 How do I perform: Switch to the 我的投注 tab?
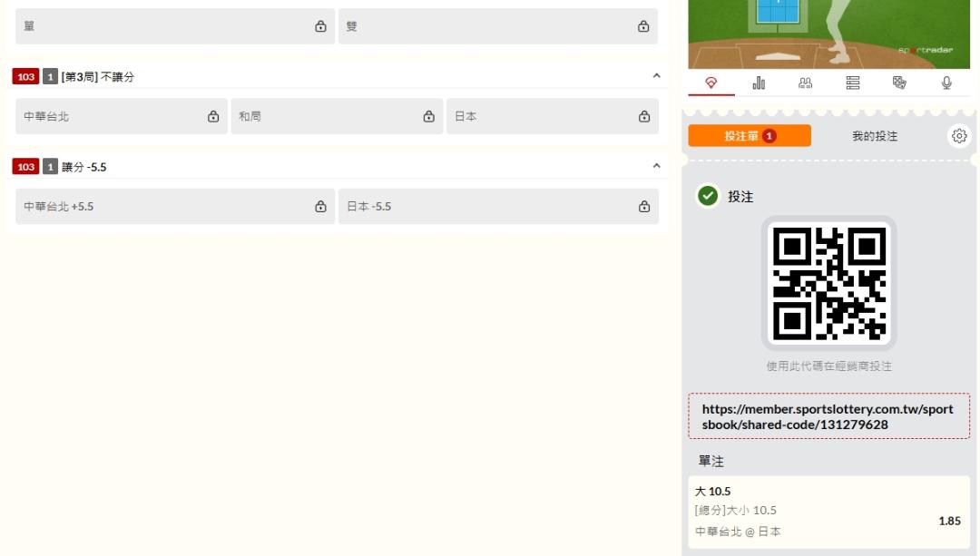875,136
